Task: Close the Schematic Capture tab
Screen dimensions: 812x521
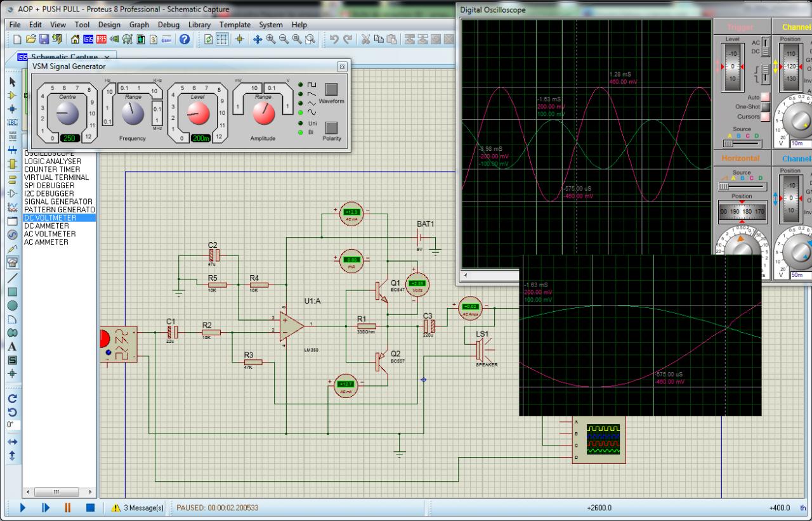Action: (x=107, y=57)
